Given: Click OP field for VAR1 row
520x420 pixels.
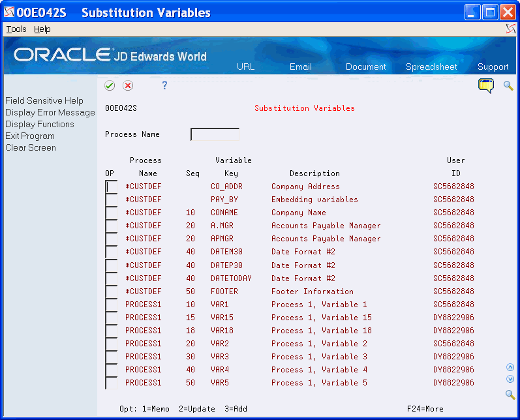Looking at the screenshot, I should [111, 305].
